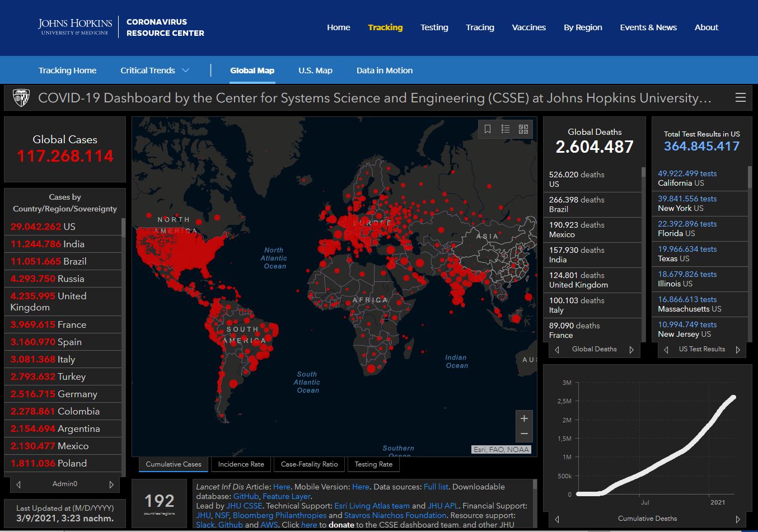Open Stavros Niarchos Foundation link
Image resolution: width=758 pixels, height=532 pixels.
click(395, 515)
